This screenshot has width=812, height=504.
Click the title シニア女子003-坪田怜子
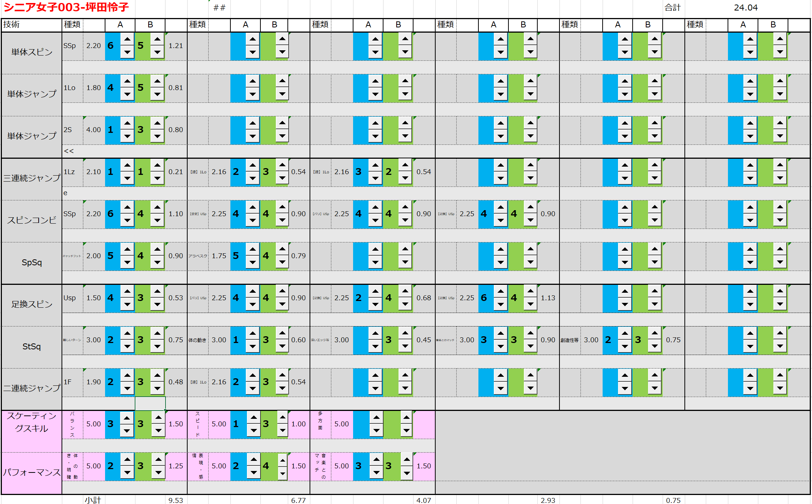tap(66, 7)
